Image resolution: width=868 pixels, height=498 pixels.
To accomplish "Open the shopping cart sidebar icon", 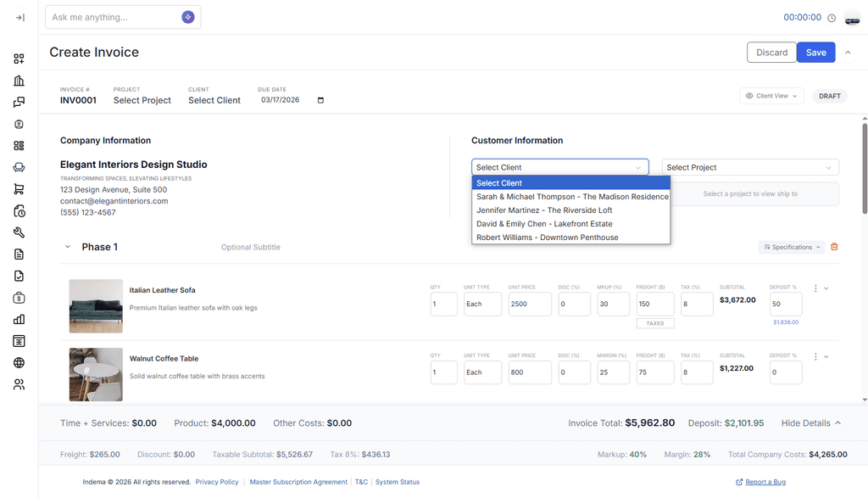I will click(x=19, y=188).
